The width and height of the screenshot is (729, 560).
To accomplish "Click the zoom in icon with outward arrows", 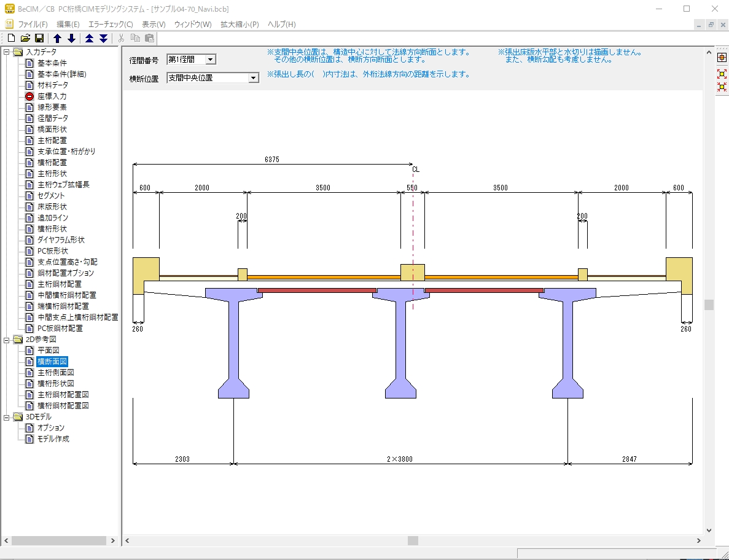I will 722,73.
